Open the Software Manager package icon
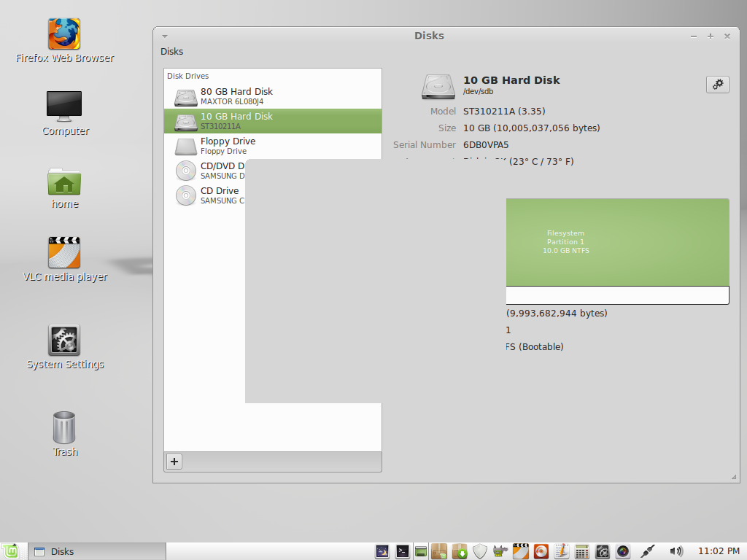 point(439,551)
